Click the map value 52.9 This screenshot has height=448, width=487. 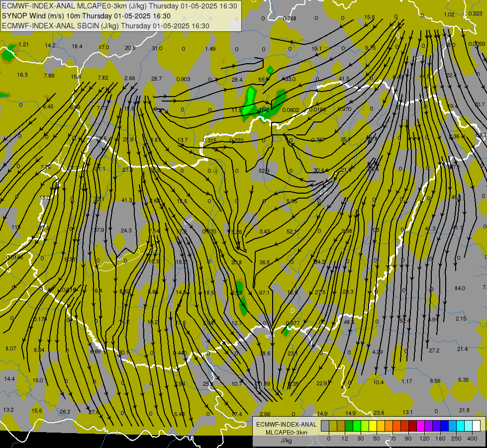coord(264,171)
